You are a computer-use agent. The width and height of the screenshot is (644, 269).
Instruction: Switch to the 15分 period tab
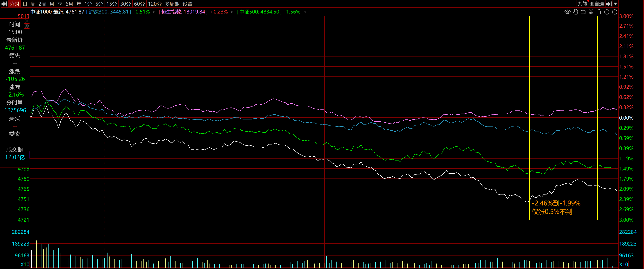[x=111, y=4]
